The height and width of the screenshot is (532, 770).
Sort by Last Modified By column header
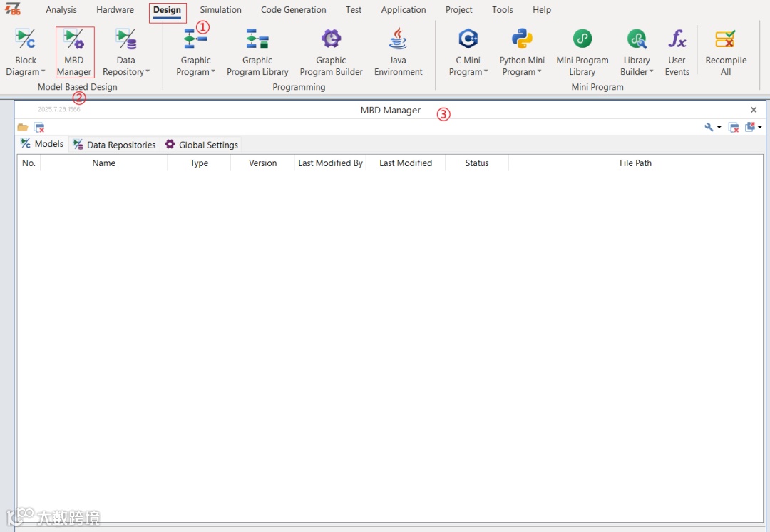click(x=331, y=163)
